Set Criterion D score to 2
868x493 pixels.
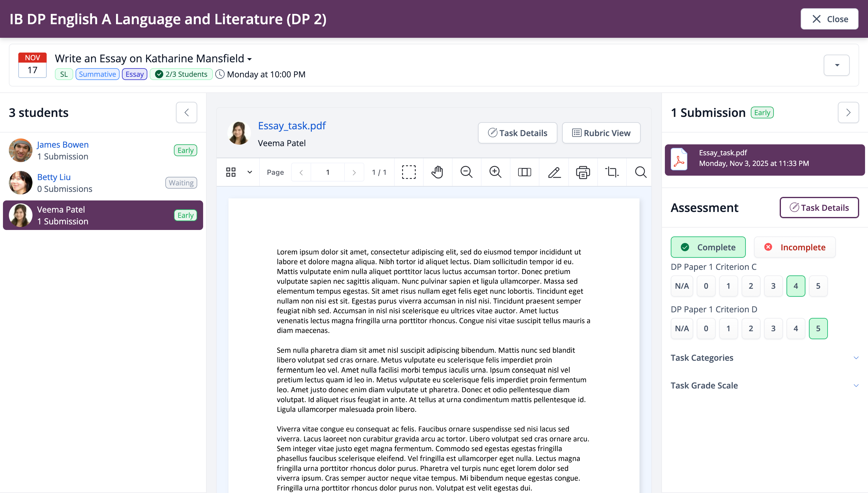point(750,329)
